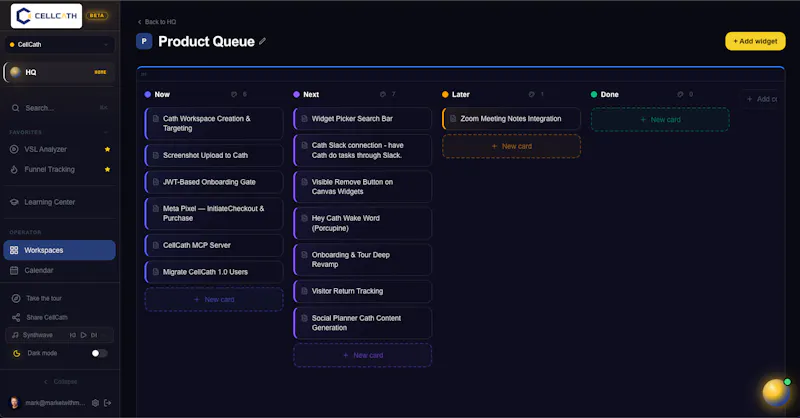Unstar the VSL Analyzer favorite
The height and width of the screenshot is (418, 800).
(107, 149)
